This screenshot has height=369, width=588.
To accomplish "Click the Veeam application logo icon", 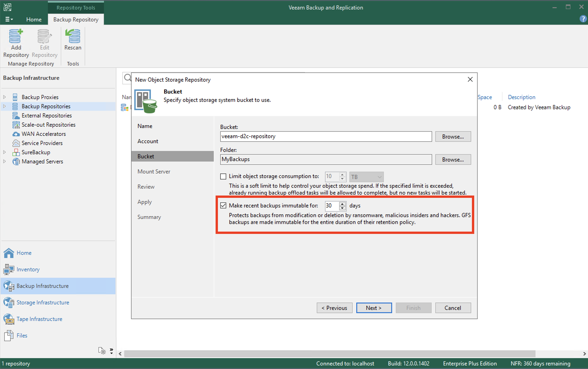I will pyautogui.click(x=8, y=7).
